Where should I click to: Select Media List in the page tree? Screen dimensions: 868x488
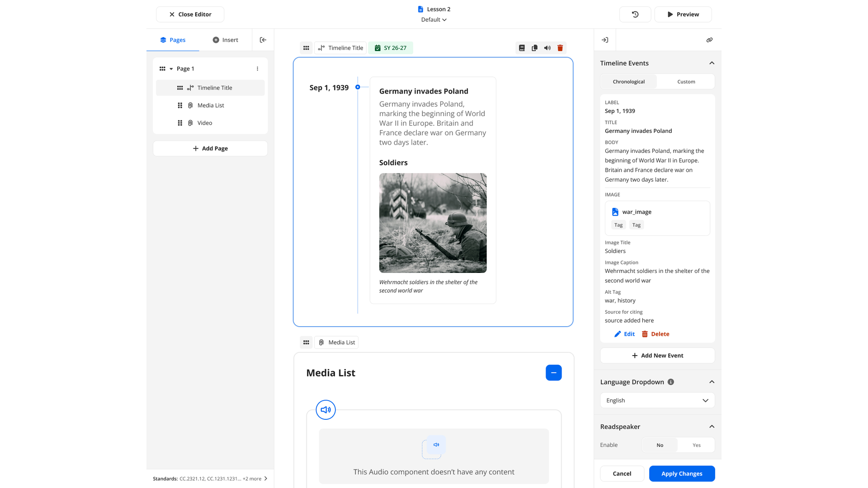point(210,105)
